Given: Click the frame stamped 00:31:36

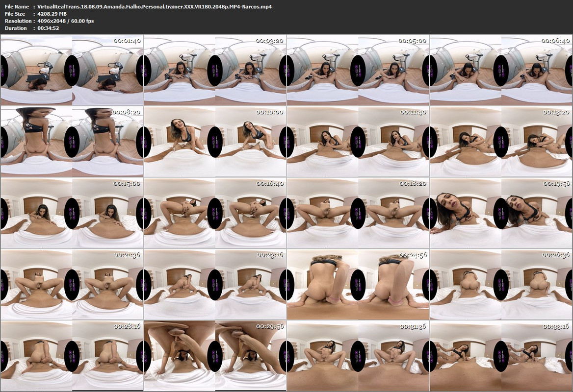Looking at the screenshot, I should (358, 356).
